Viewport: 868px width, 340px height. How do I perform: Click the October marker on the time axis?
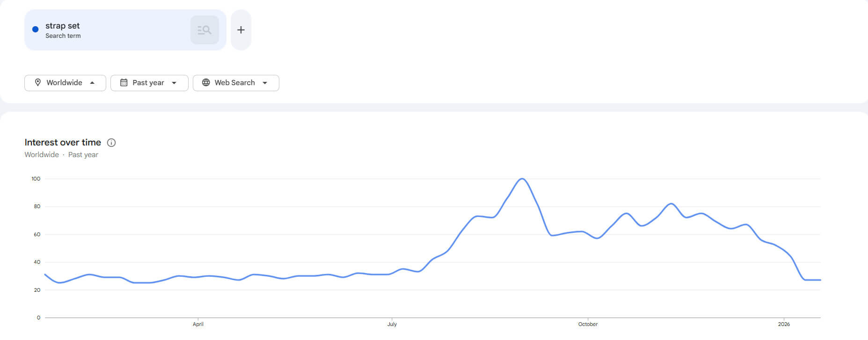[x=588, y=324]
